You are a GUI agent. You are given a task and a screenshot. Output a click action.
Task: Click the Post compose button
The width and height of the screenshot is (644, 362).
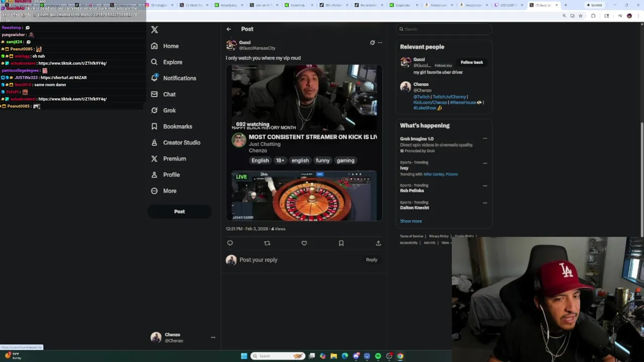(x=180, y=212)
